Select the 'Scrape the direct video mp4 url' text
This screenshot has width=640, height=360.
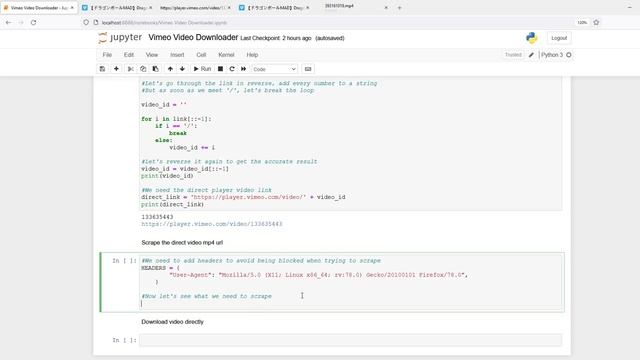[x=182, y=242]
